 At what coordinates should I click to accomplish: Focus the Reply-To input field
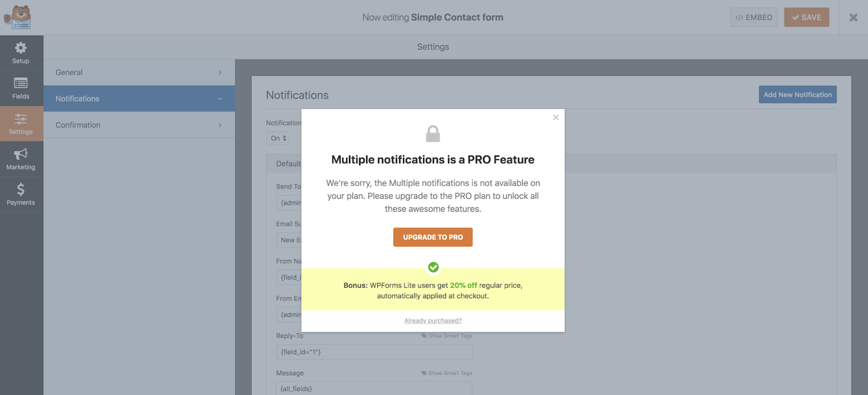374,352
